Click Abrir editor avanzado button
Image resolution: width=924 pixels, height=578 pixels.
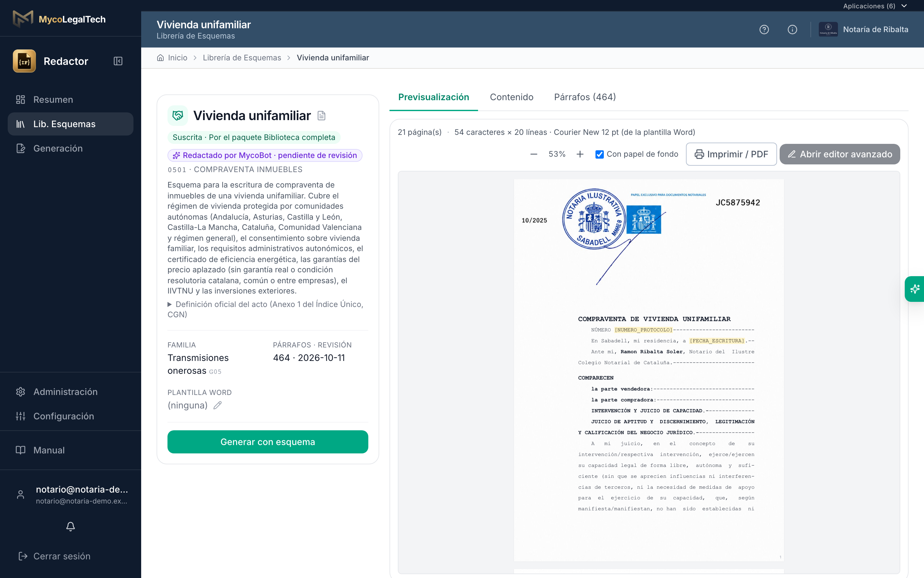[x=840, y=154]
